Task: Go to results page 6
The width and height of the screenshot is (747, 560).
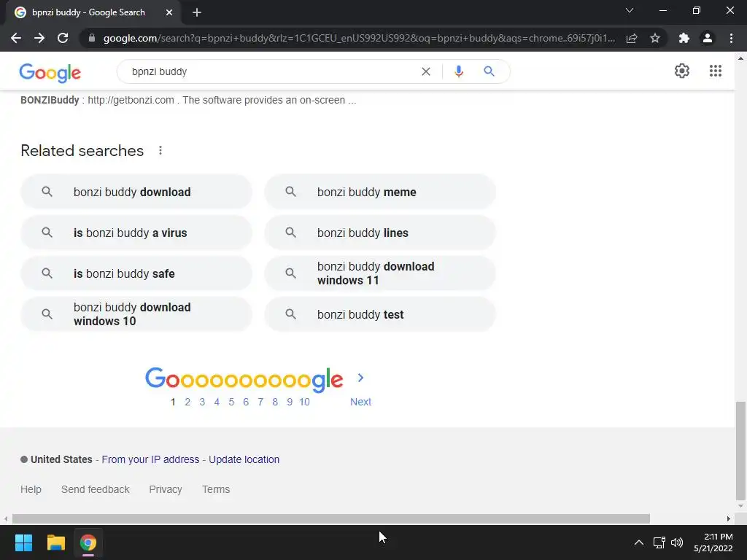Action: (246, 402)
